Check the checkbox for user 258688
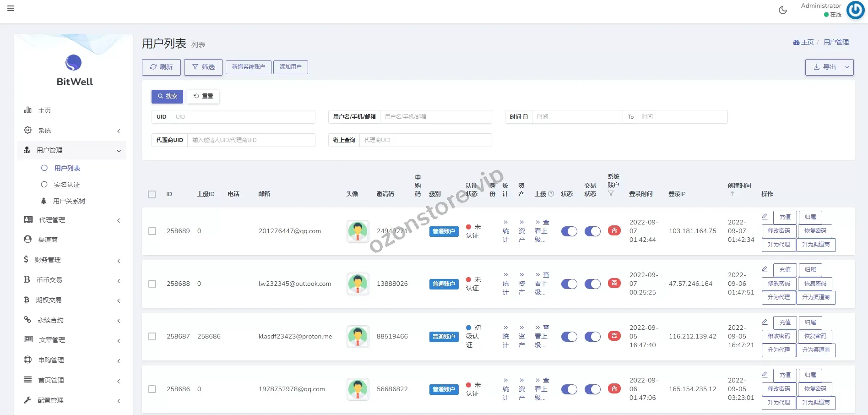The height and width of the screenshot is (415, 868). pos(152,284)
